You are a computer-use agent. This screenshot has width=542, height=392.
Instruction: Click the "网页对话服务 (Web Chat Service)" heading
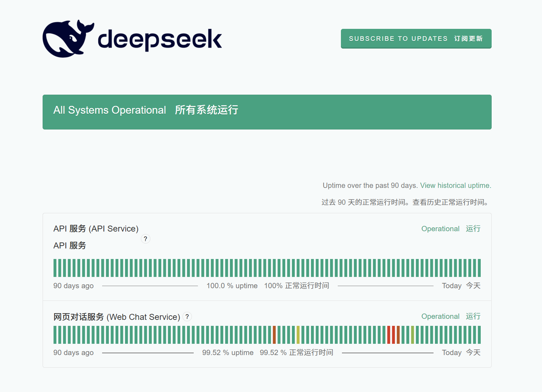tap(117, 317)
